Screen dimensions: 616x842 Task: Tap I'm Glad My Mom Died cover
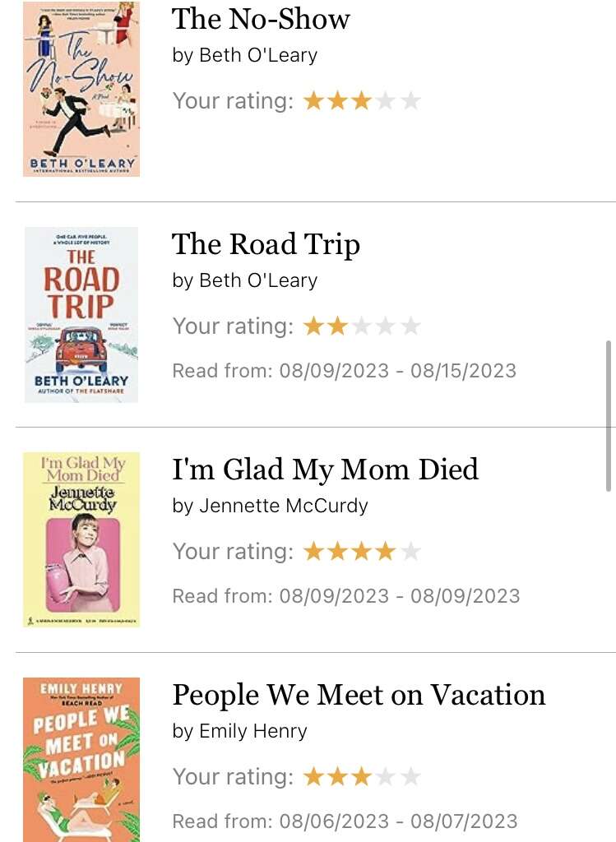[x=81, y=539]
